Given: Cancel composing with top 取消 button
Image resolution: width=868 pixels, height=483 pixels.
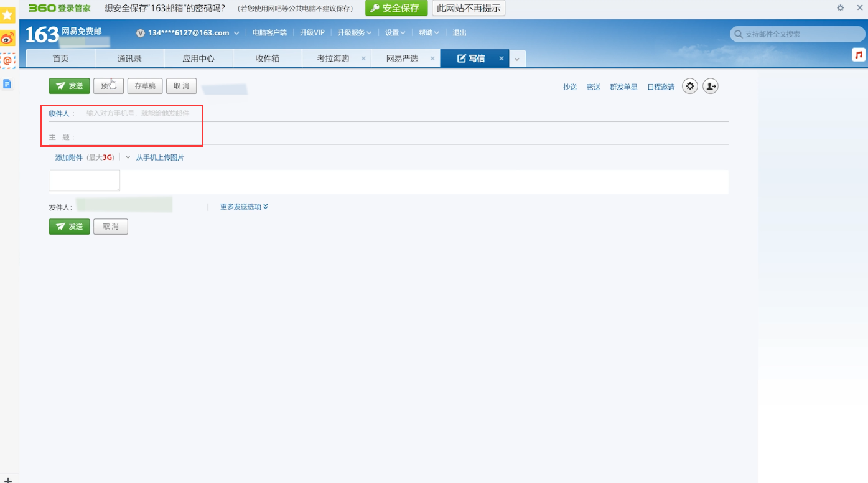Looking at the screenshot, I should click(x=181, y=86).
